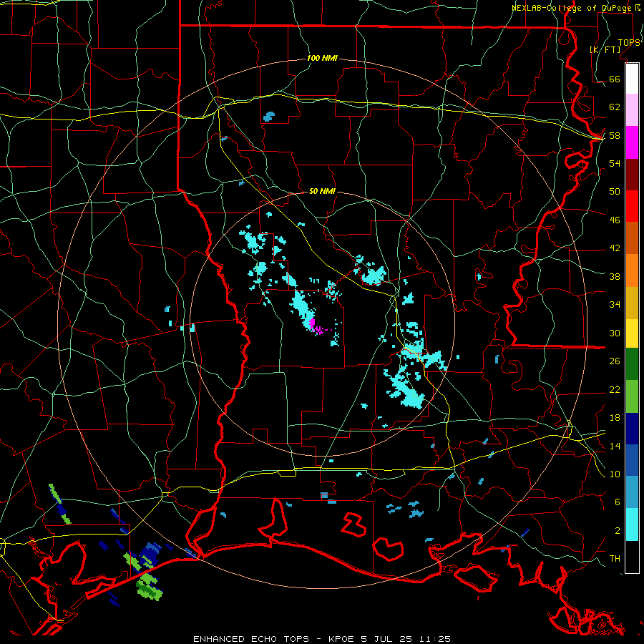The image size is (644, 644).
Task: Click legend value "66"
Action: coord(615,79)
